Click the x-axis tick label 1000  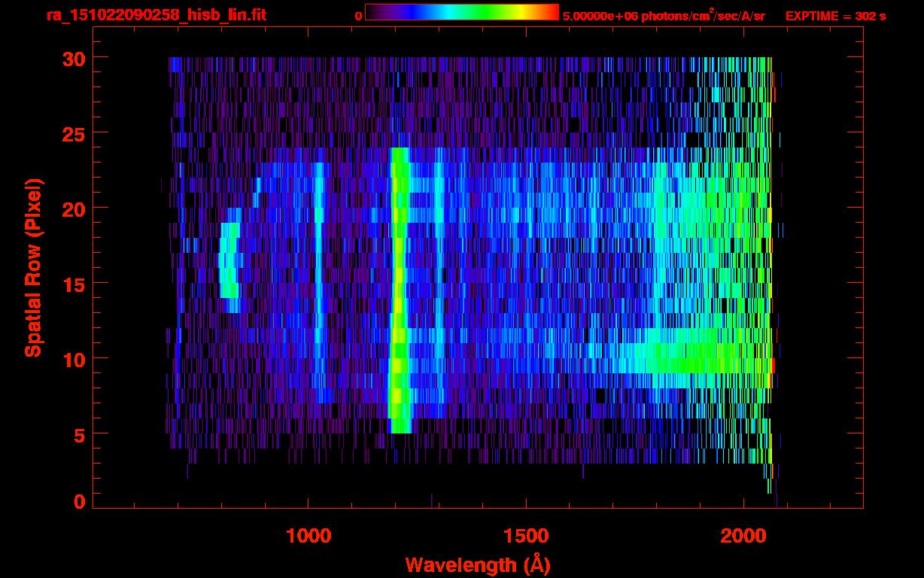(x=309, y=536)
